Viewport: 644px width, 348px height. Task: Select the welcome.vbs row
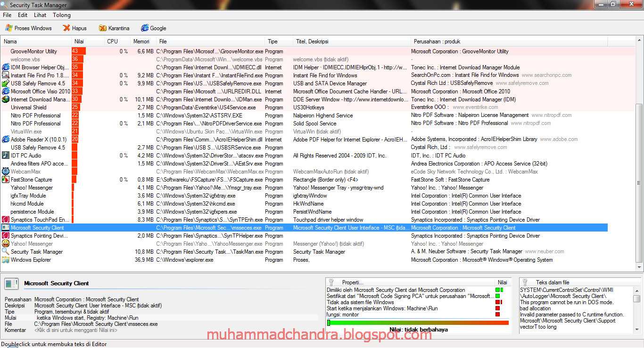[x=304, y=59]
